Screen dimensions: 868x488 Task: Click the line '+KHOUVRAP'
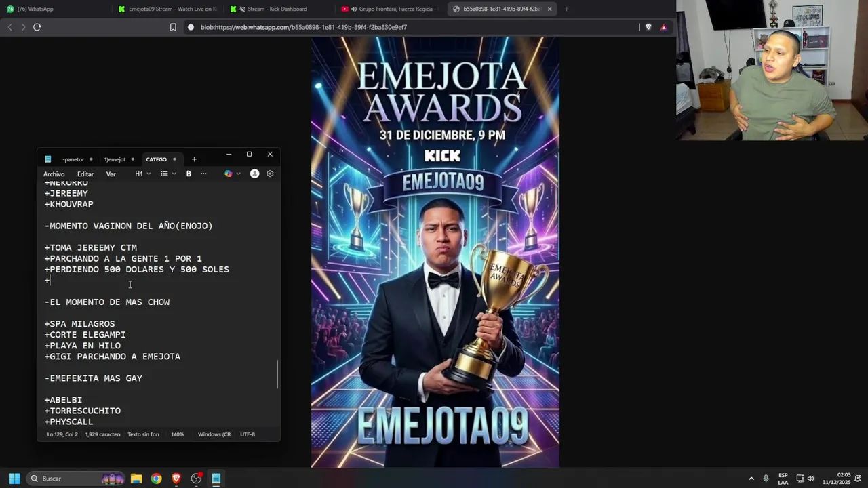coord(69,205)
